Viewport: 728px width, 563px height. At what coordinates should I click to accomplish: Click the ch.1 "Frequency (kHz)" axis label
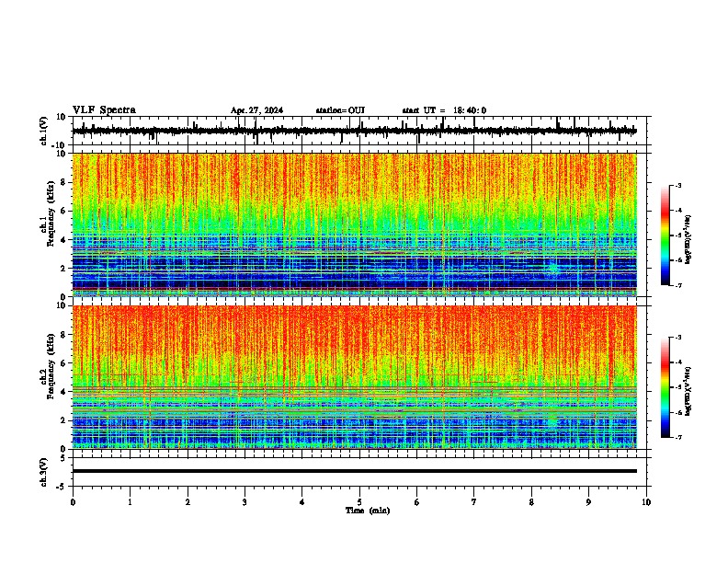(51, 213)
